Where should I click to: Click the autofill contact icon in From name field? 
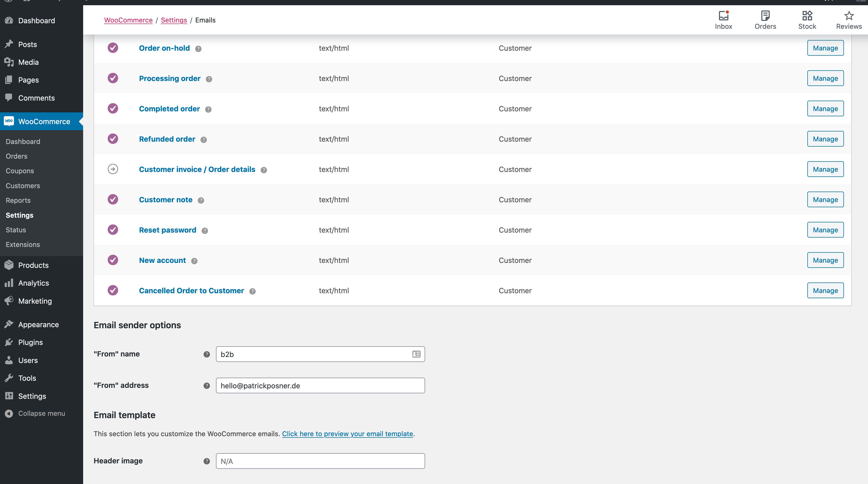[x=416, y=354]
